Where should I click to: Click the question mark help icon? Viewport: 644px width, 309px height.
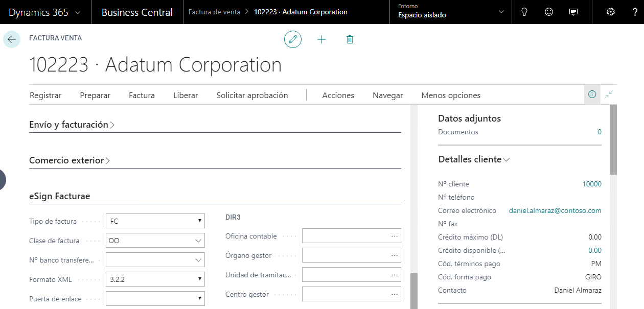coord(635,12)
